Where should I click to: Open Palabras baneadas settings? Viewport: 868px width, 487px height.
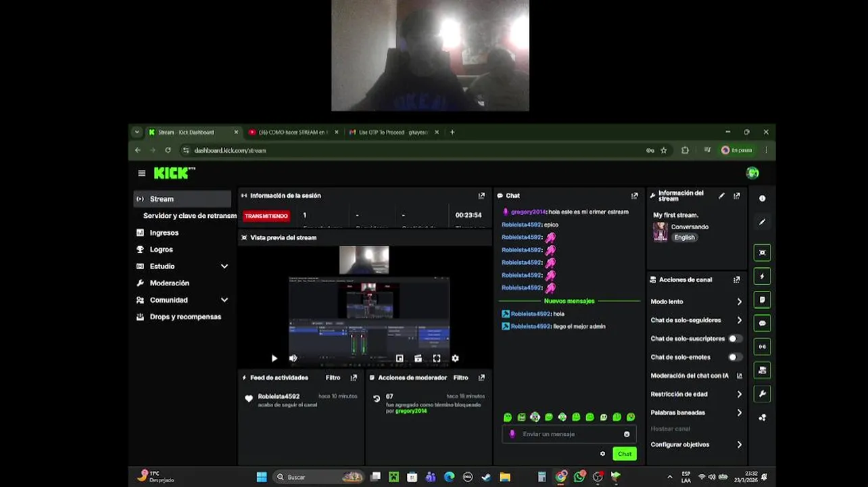point(696,413)
